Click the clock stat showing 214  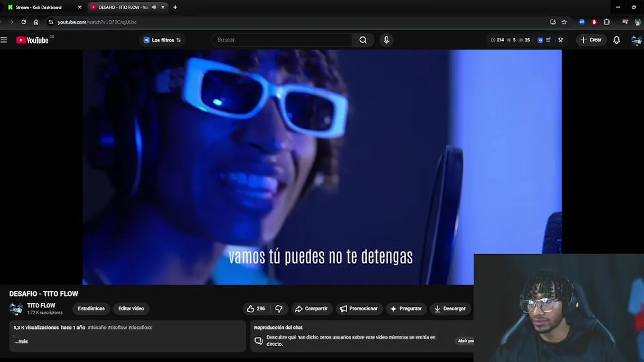(x=497, y=40)
